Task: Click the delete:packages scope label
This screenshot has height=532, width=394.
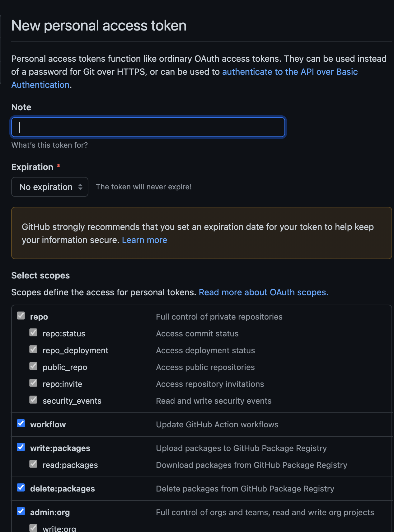Action: 62,489
